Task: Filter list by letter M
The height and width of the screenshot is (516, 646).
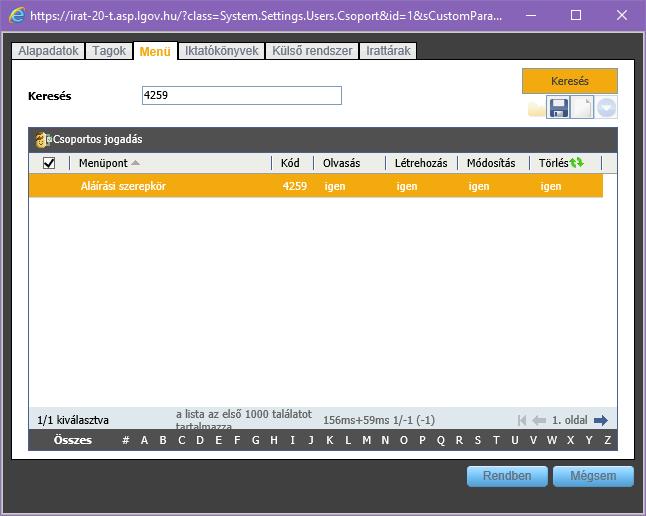Action: coord(367,440)
